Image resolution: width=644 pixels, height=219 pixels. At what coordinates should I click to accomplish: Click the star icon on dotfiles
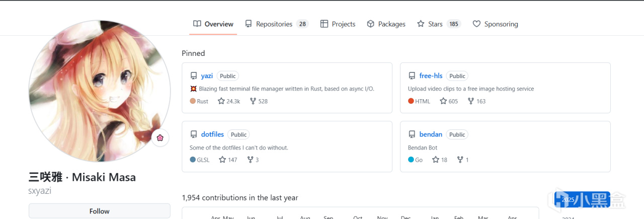(x=222, y=160)
